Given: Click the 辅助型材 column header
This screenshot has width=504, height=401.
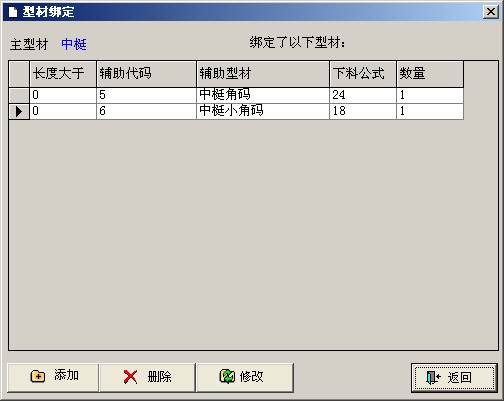Looking at the screenshot, I should click(x=263, y=74).
